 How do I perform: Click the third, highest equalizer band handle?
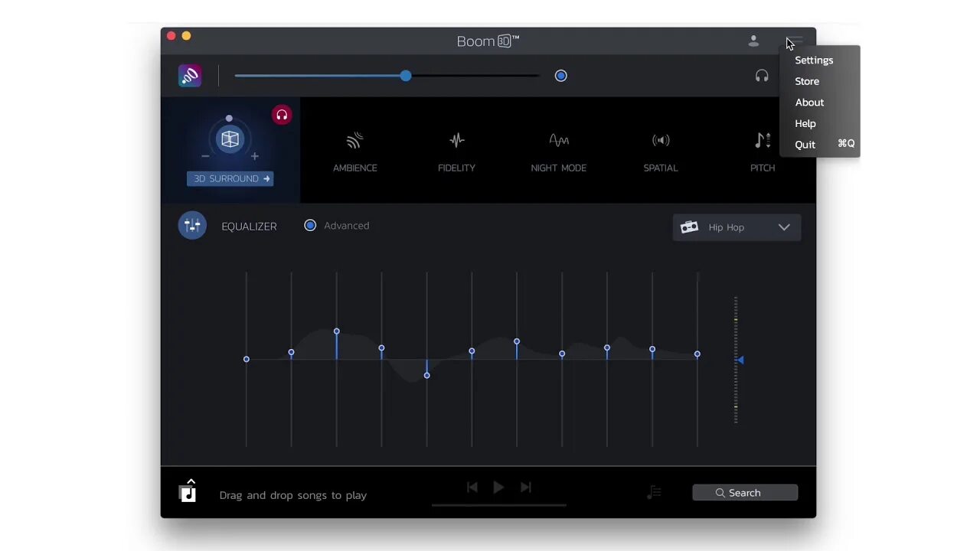click(x=336, y=331)
